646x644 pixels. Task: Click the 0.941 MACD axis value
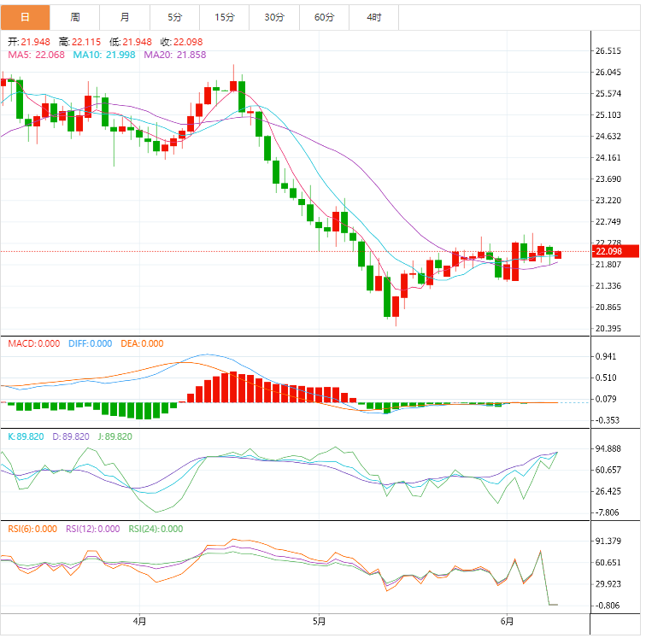point(606,356)
